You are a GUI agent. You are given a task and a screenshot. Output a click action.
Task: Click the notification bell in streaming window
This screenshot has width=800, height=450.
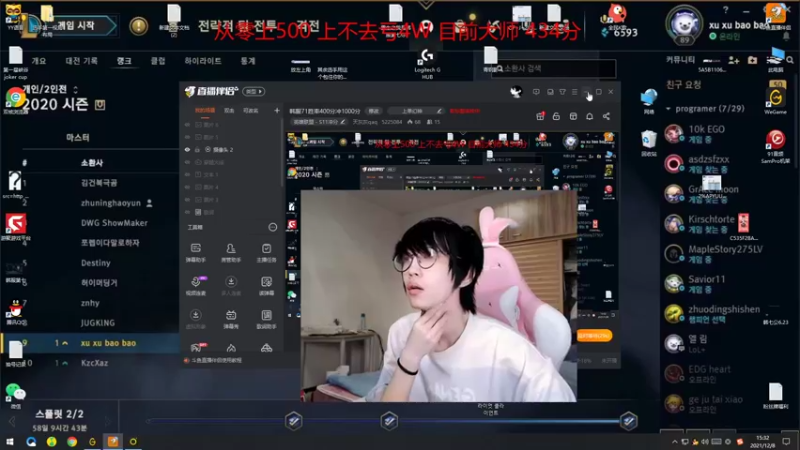(x=589, y=116)
